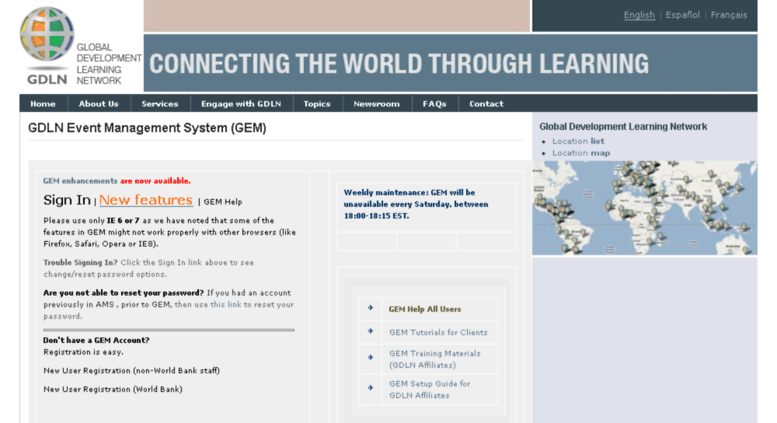The width and height of the screenshot is (777, 423).
Task: Open GEM Tutorials for Clients
Action: pos(438,332)
